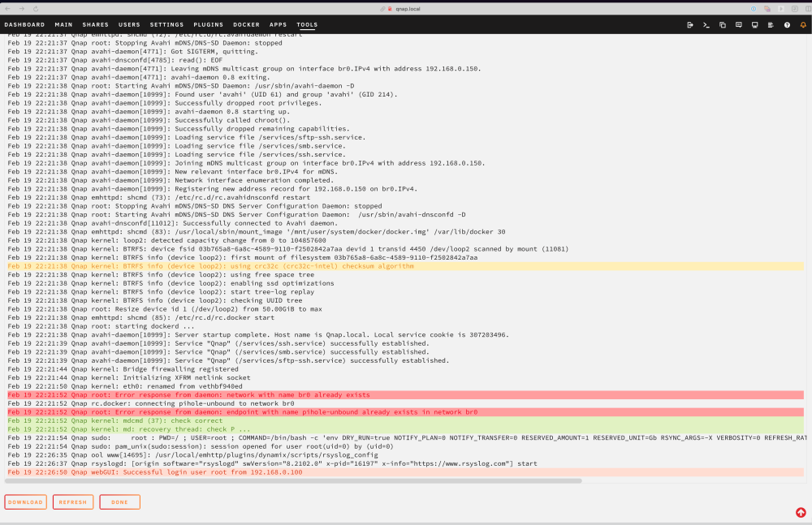Toggle the Help question-mark icon
Viewport: 812px width, 525px height.
pos(787,25)
